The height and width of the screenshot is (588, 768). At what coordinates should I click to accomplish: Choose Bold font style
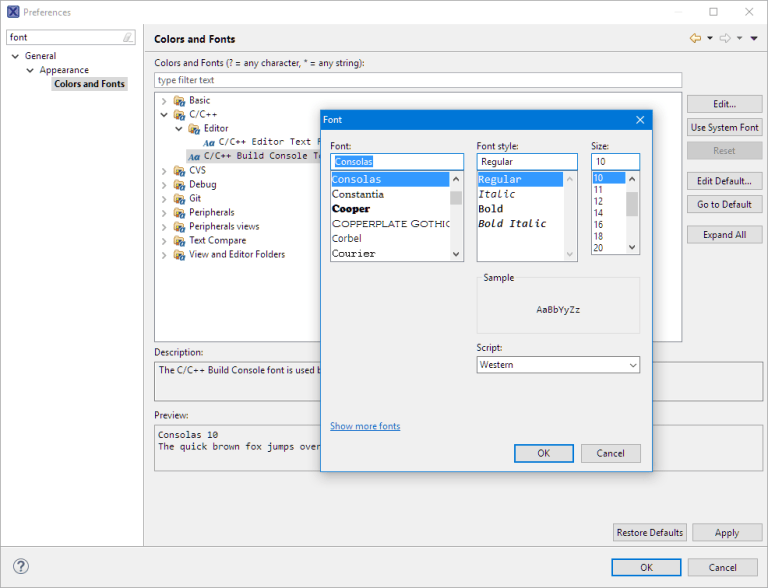coord(491,209)
